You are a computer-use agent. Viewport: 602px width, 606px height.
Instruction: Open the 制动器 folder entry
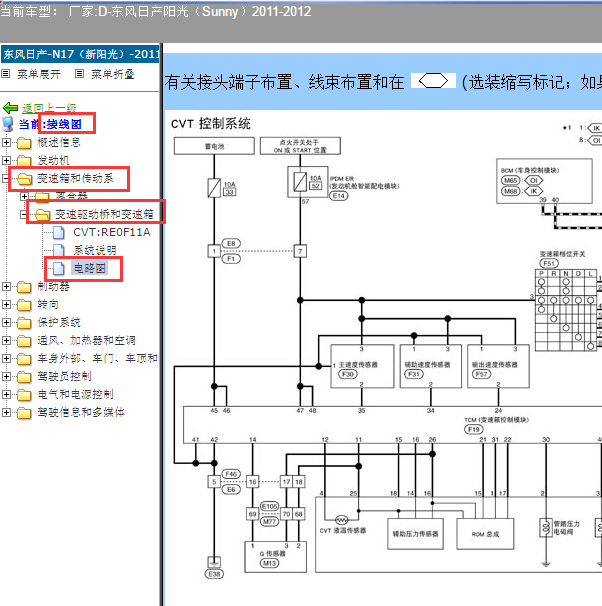pyautogui.click(x=53, y=286)
